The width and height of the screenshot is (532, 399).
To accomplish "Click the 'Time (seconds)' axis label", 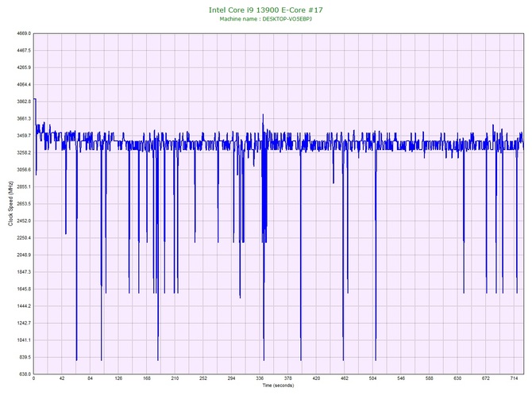I will [278, 386].
